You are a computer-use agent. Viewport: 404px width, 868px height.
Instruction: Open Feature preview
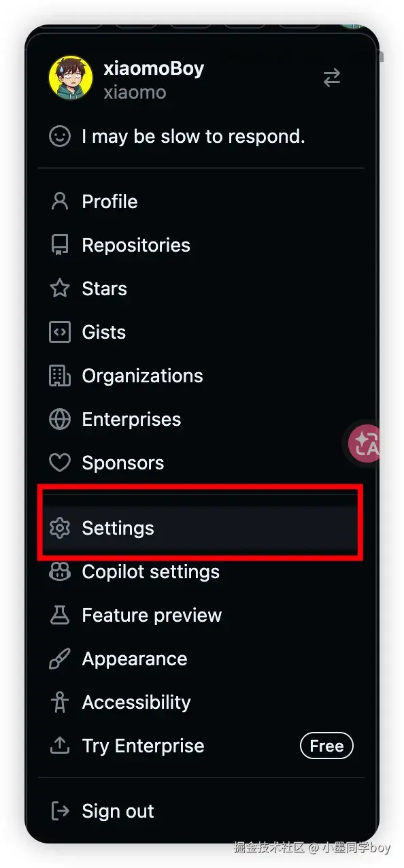coord(201,616)
